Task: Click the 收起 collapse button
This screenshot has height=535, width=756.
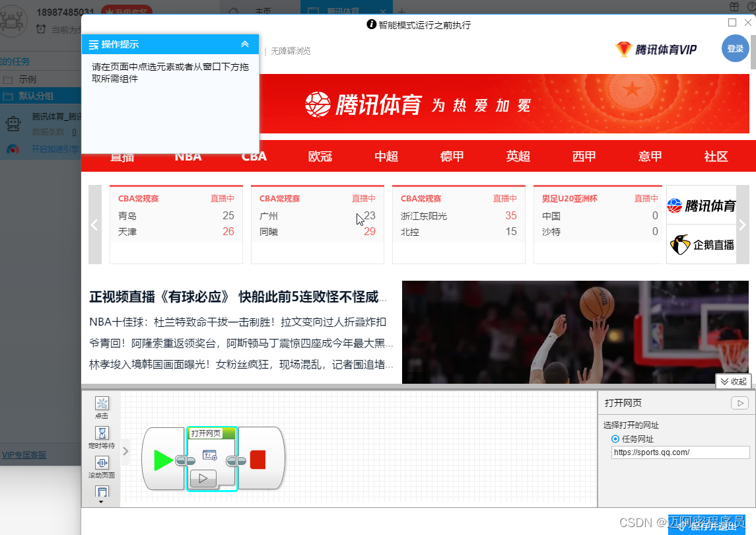Action: coord(734,381)
